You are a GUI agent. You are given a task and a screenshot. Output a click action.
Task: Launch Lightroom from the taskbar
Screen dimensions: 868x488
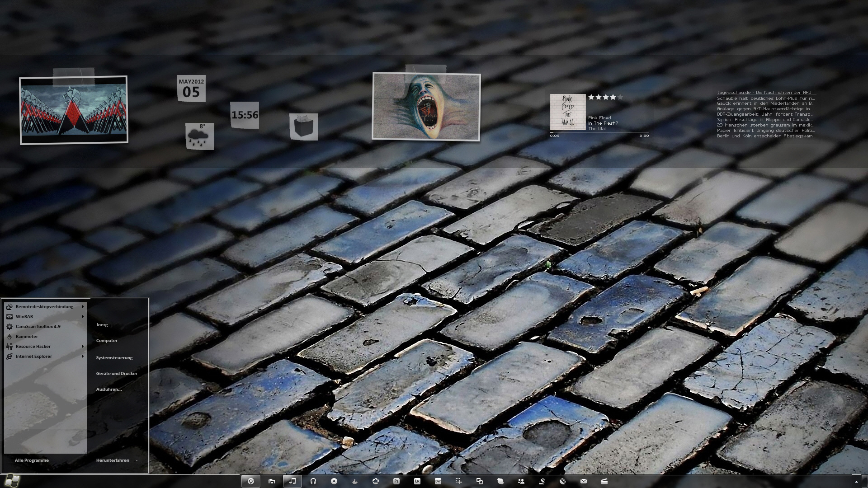(417, 481)
